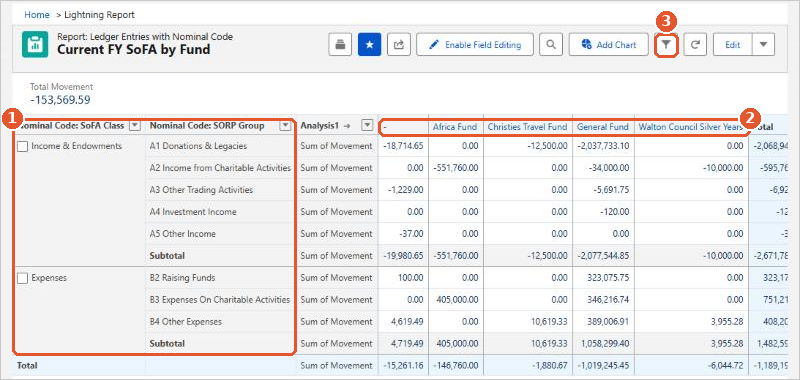Click value -5,691.75 cell
The height and width of the screenshot is (380, 800).
coord(611,190)
